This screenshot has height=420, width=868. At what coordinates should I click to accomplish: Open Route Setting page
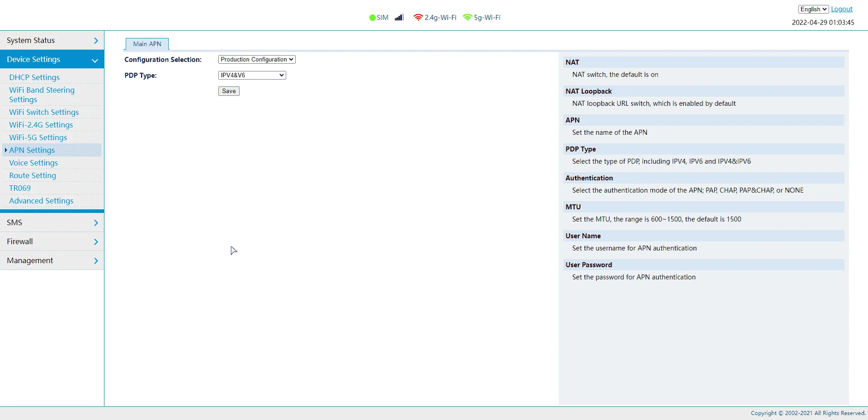coord(33,175)
